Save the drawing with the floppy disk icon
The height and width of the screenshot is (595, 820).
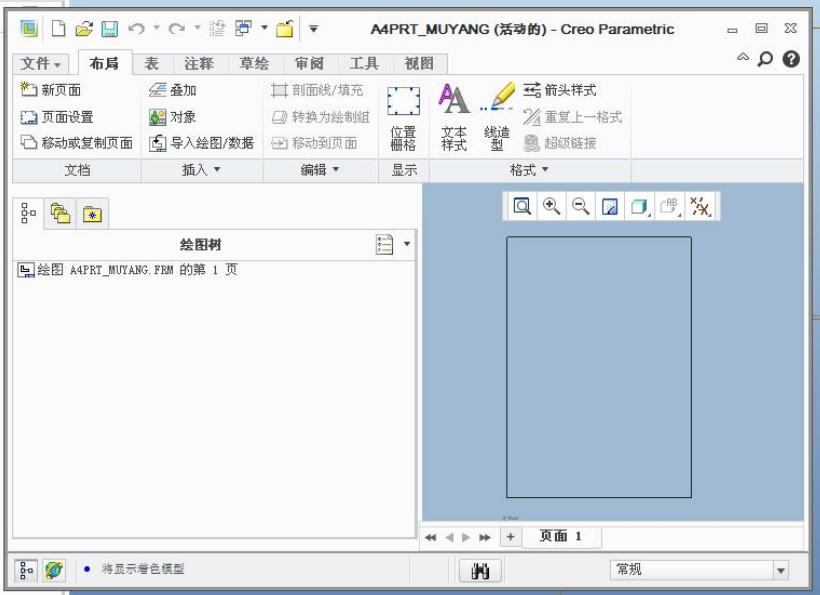pos(109,28)
